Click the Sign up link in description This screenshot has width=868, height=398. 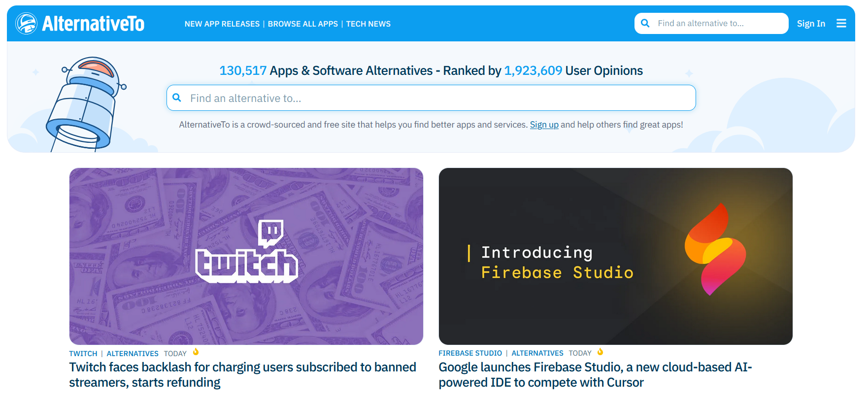[544, 125]
